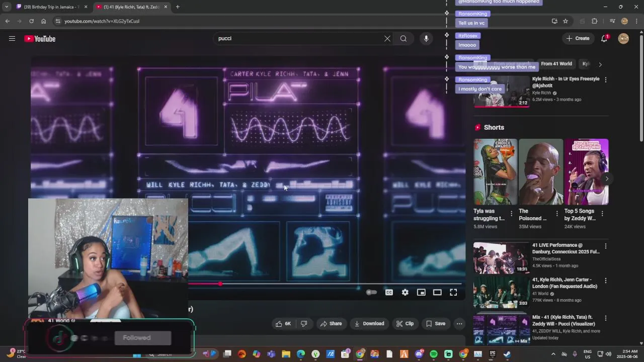Show next Shorts with right arrow

(x=607, y=178)
